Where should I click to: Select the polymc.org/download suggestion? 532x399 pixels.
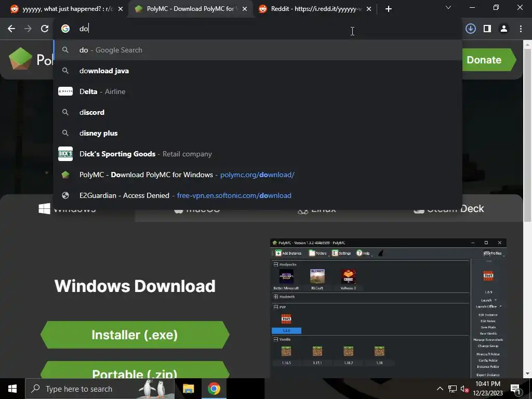click(258, 175)
